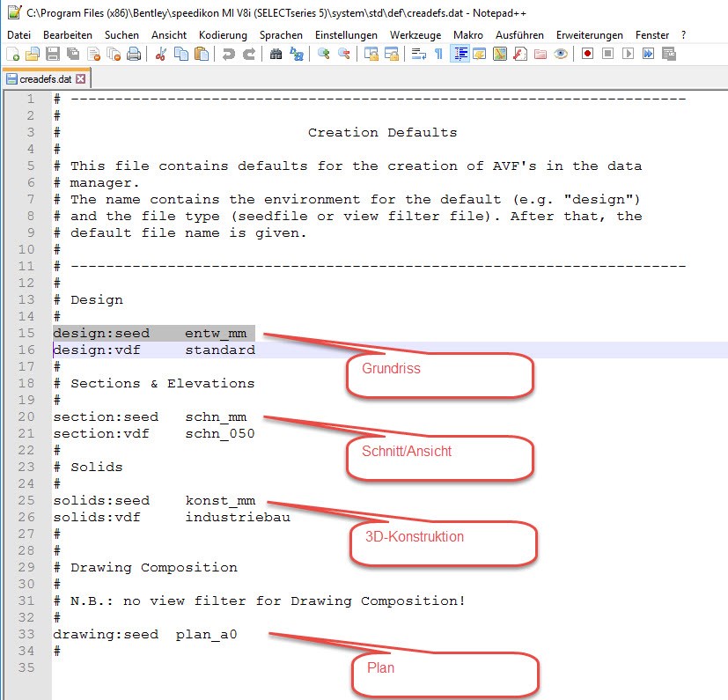Click 'drawing:seed' on line 33
The height and width of the screenshot is (700, 728).
coord(106,635)
